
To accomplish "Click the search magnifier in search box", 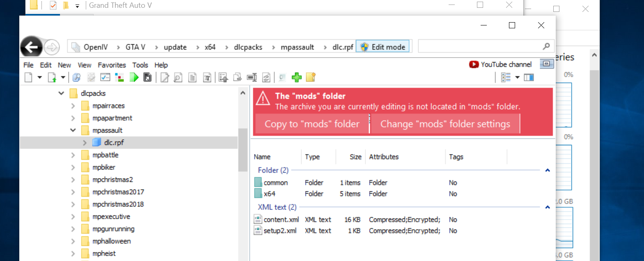I will [546, 46].
